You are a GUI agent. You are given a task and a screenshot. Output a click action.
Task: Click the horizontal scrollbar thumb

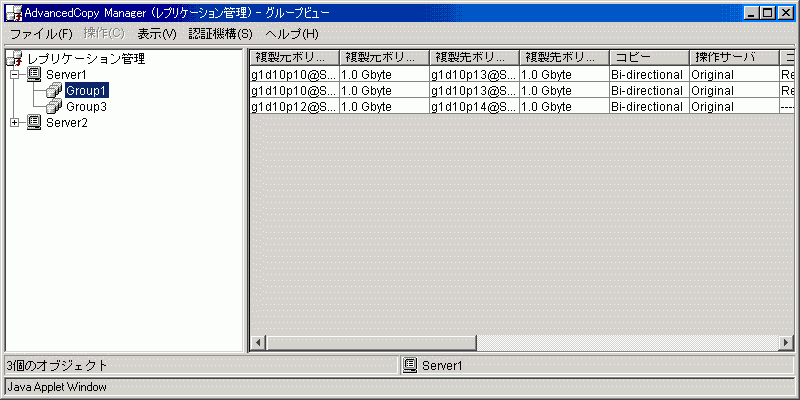point(371,342)
